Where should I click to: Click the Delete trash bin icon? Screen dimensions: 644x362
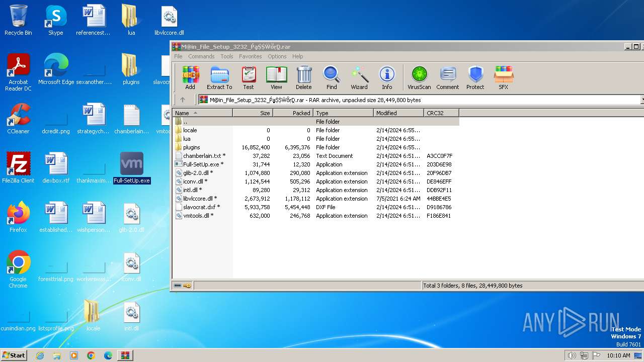point(304,78)
